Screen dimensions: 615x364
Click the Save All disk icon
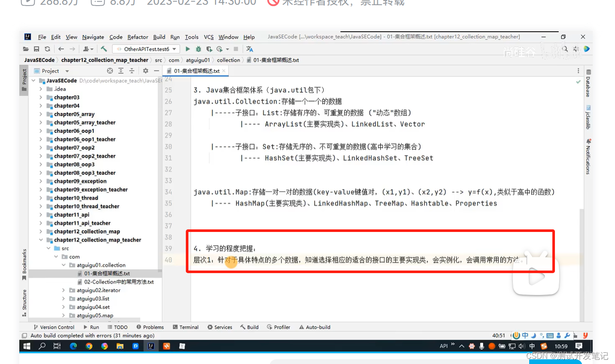36,49
